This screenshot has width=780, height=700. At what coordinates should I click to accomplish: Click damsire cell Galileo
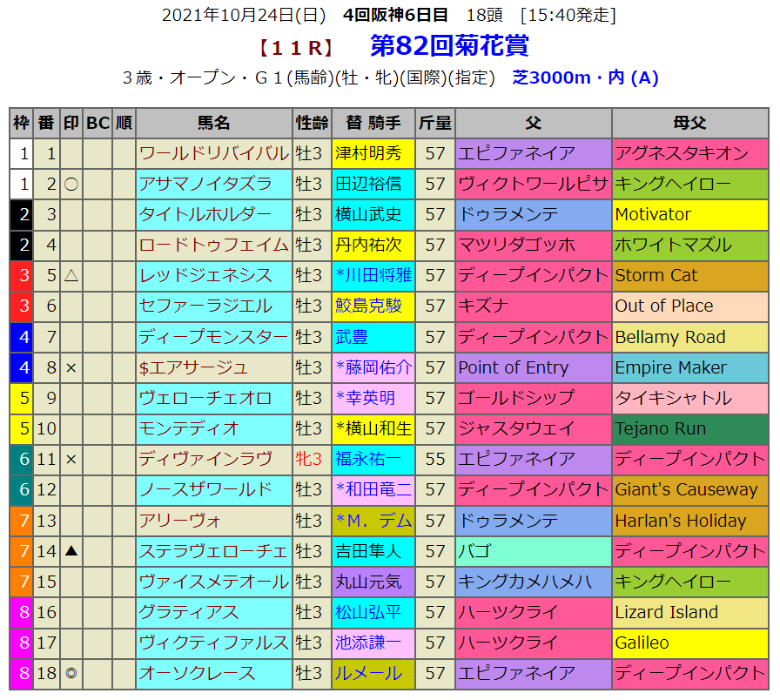[642, 643]
